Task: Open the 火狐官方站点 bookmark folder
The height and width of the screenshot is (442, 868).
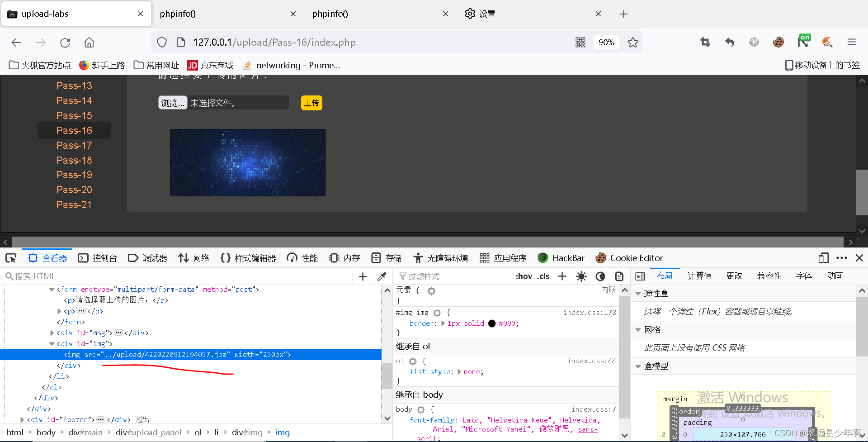Action: [40, 65]
